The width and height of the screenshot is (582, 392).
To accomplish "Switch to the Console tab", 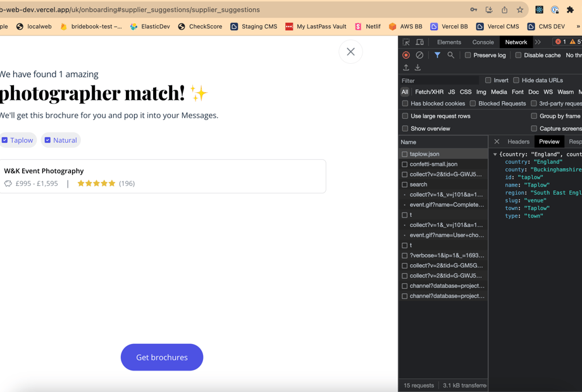I will [x=483, y=42].
